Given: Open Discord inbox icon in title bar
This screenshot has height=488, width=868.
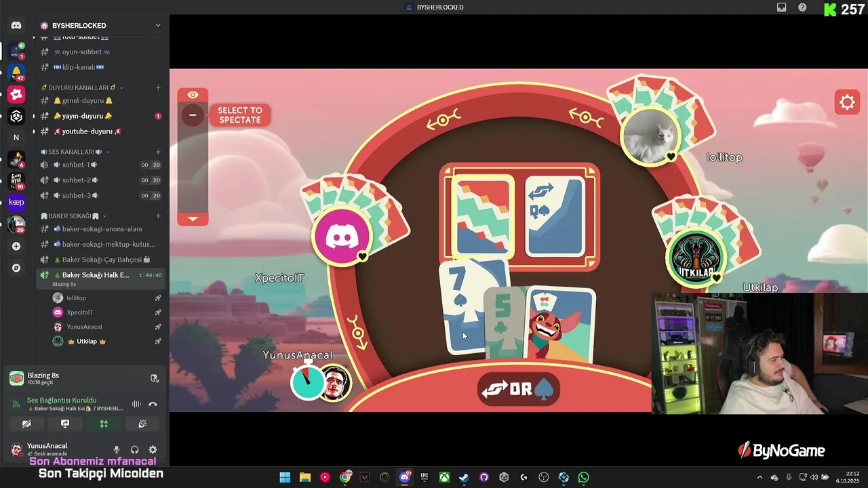Looking at the screenshot, I should tap(782, 7).
